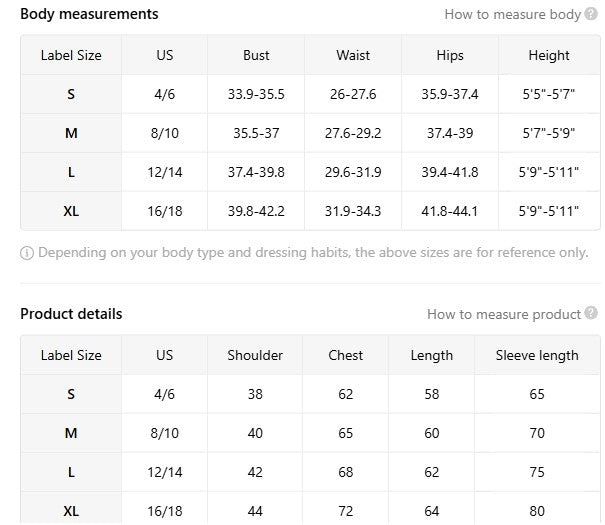The height and width of the screenshot is (525, 605).
Task: Click the Shoulder column header
Action: (x=255, y=355)
